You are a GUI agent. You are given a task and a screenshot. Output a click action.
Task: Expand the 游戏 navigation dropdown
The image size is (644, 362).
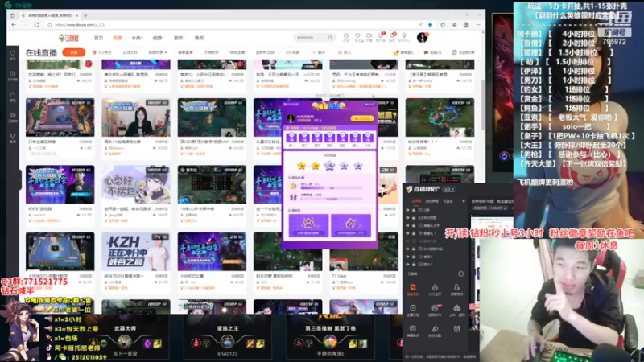point(179,38)
